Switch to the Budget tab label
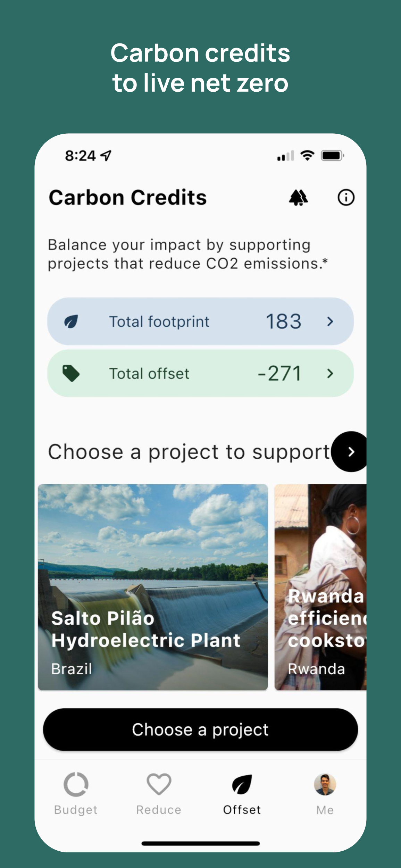The image size is (401, 868). click(x=76, y=810)
